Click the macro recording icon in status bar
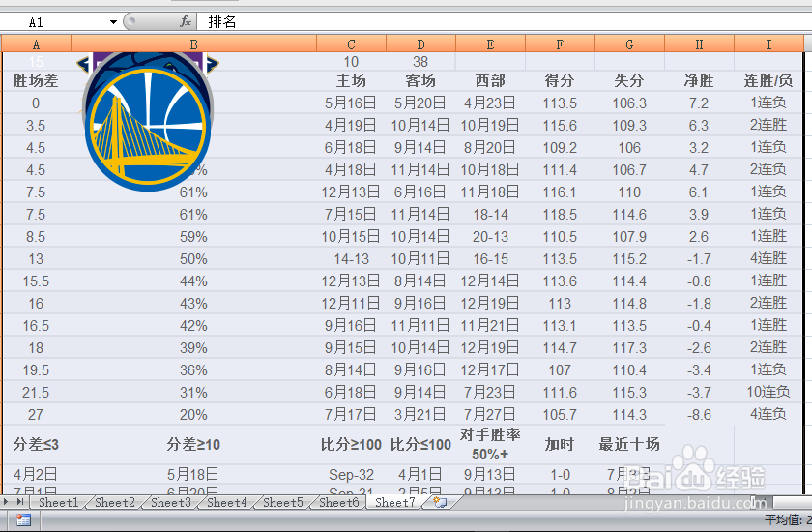 tap(23, 520)
